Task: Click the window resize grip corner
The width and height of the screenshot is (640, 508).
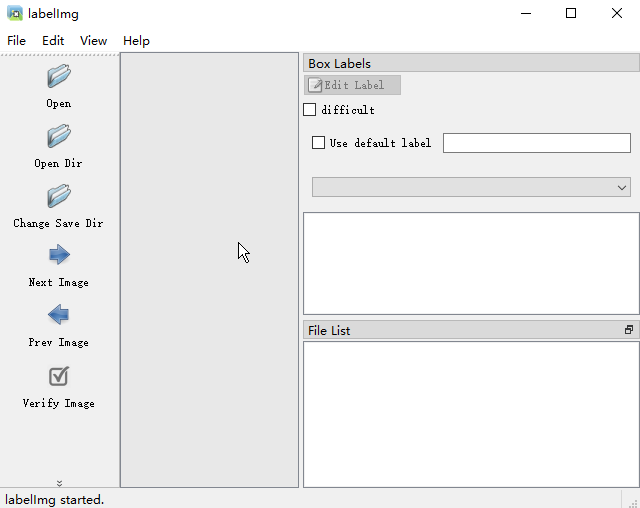Action: pyautogui.click(x=634, y=503)
